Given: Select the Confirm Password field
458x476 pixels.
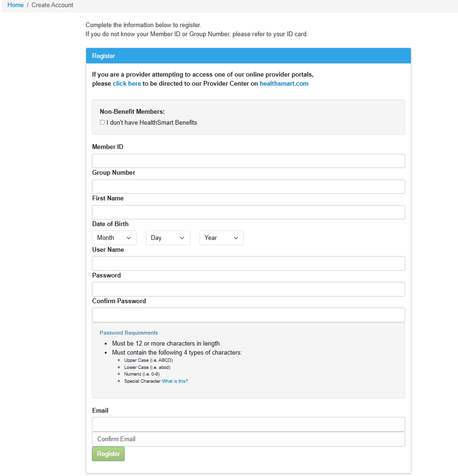Looking at the screenshot, I should 248,315.
